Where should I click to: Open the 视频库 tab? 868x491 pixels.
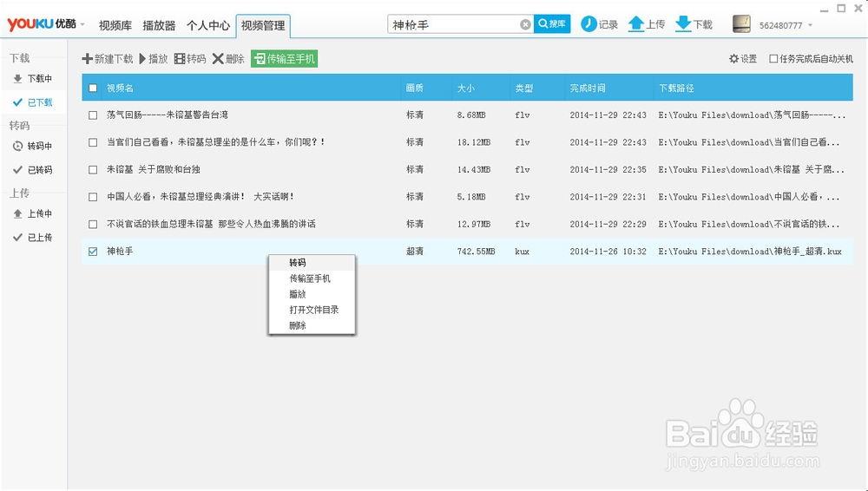115,25
